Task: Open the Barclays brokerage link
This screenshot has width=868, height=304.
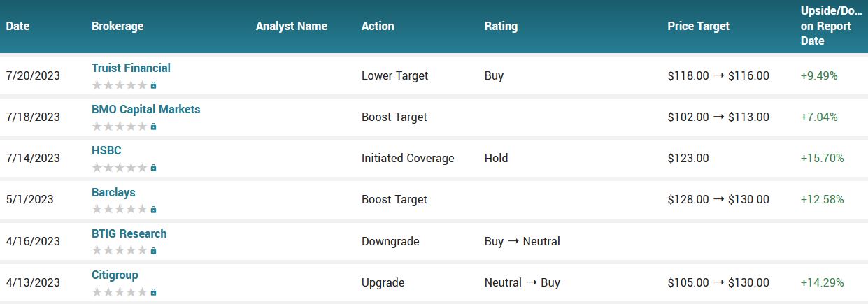Action: (113, 192)
